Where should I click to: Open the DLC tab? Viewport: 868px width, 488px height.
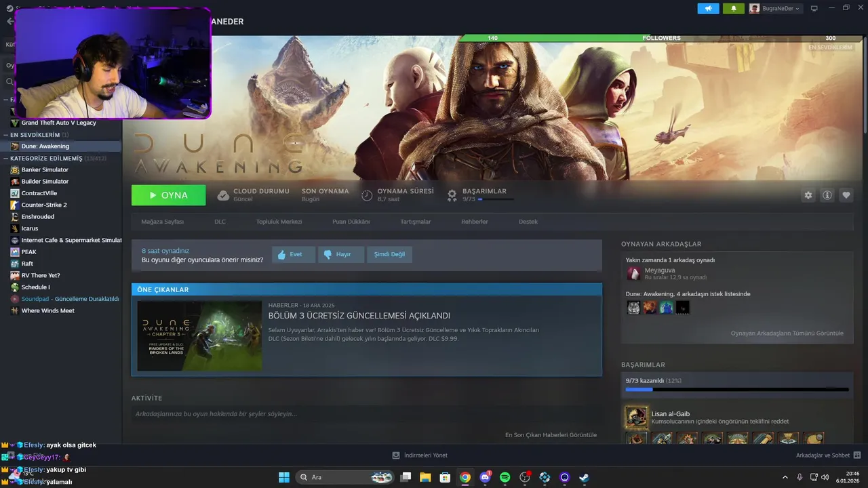(x=220, y=222)
